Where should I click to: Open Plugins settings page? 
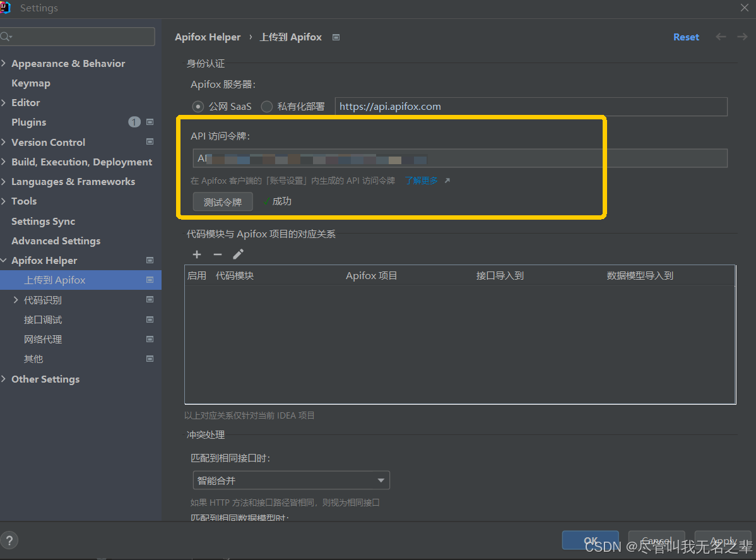tap(29, 122)
